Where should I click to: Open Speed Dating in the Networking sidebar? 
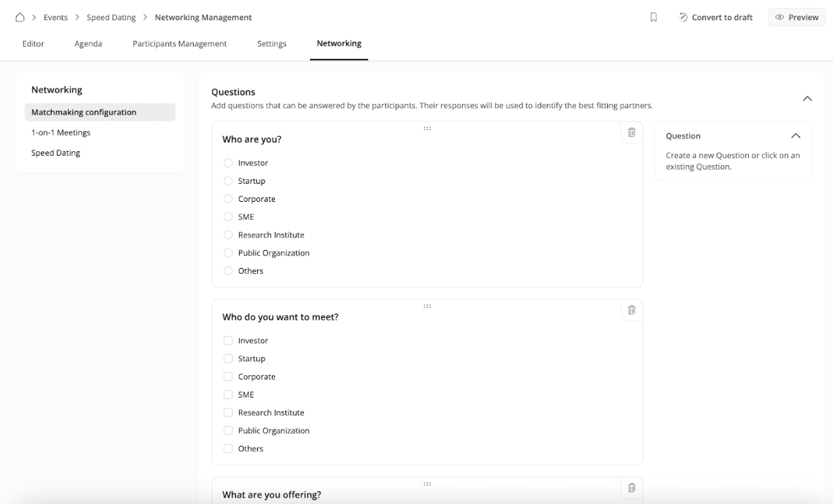pyautogui.click(x=56, y=153)
